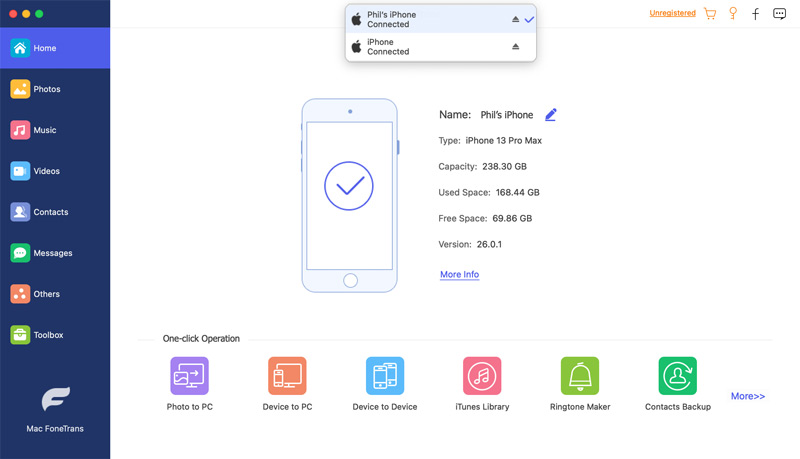Open the iTunes Library tool
Image resolution: width=800 pixels, height=459 pixels.
482,375
